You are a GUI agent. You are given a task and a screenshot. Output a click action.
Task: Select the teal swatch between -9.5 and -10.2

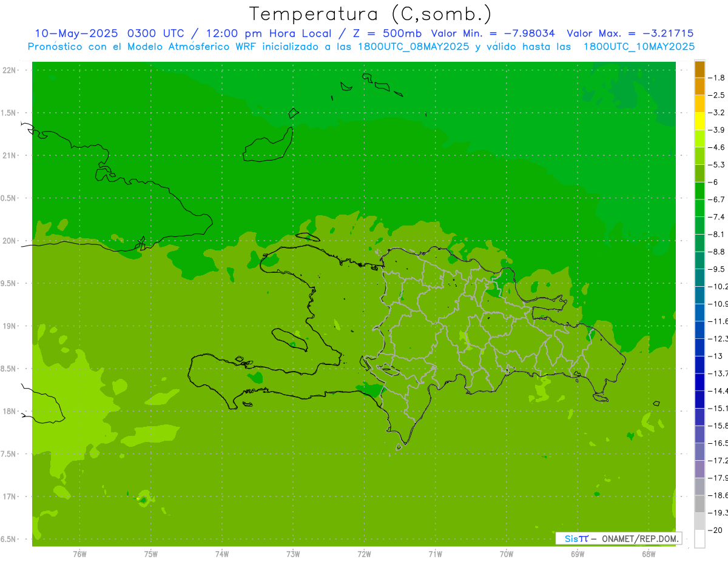click(699, 278)
